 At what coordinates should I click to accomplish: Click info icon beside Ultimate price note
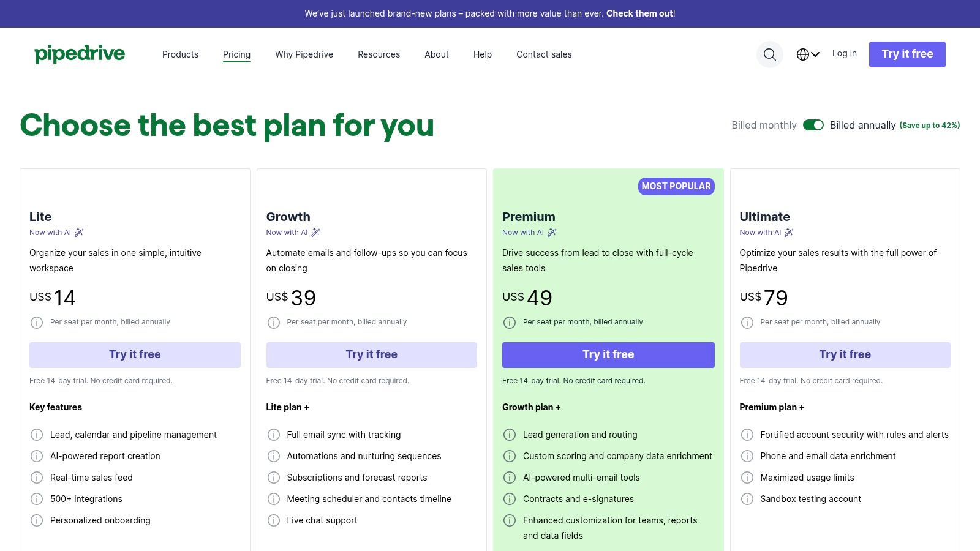(x=747, y=322)
